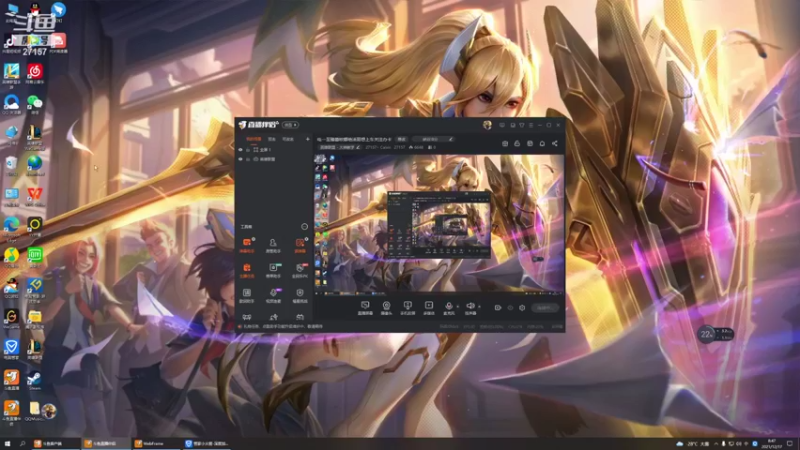Click the speaker icon in bottom toolbar
Screen dimensions: 800x450
tap(470, 308)
